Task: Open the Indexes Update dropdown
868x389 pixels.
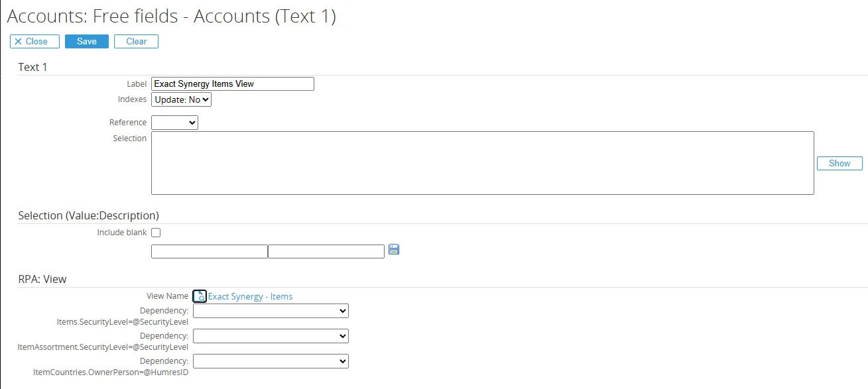Action: (181, 99)
